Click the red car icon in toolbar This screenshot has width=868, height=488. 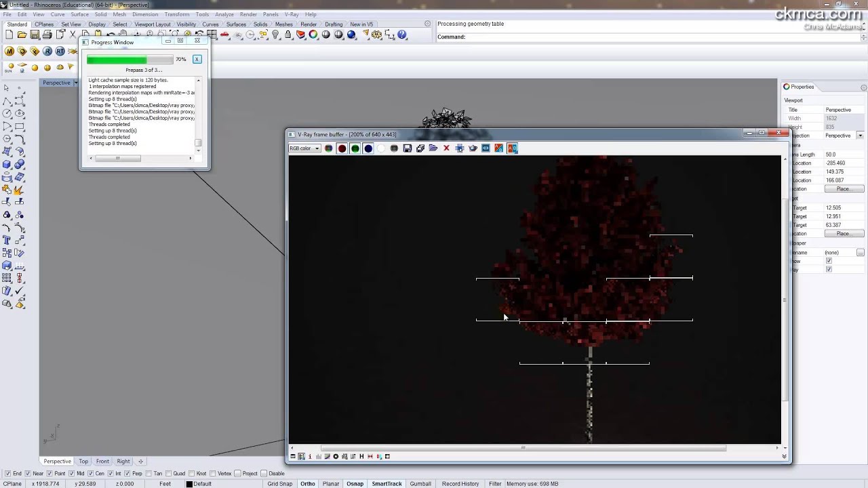224,35
